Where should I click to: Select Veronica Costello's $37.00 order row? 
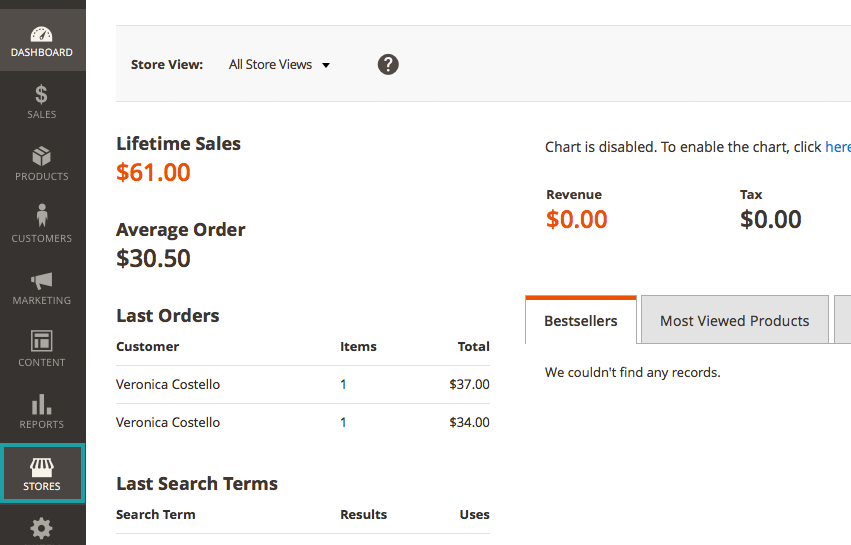[168, 384]
